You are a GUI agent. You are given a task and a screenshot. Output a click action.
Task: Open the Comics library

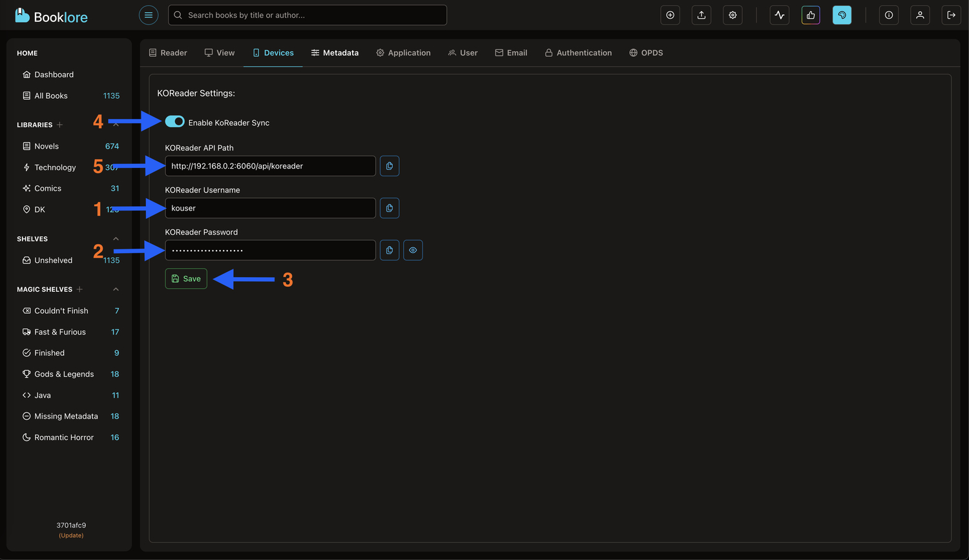(x=70, y=189)
